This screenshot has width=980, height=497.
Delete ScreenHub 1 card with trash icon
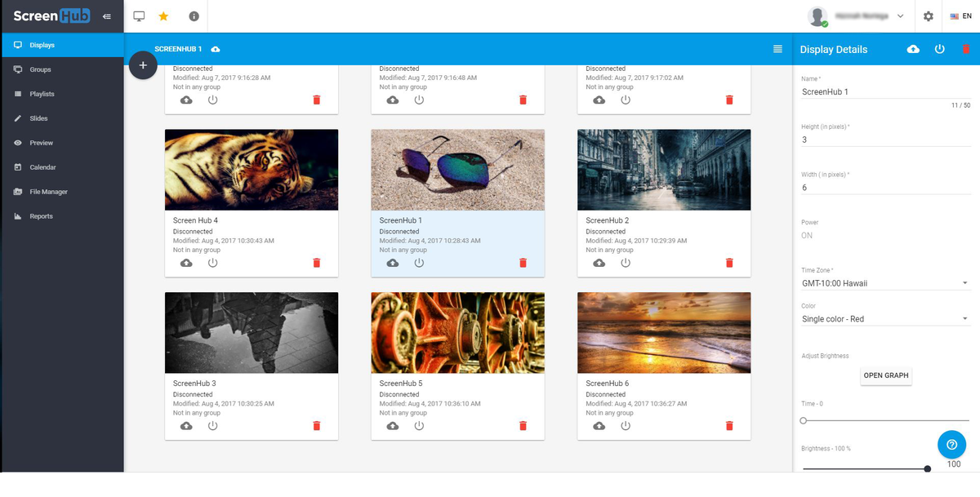523,263
